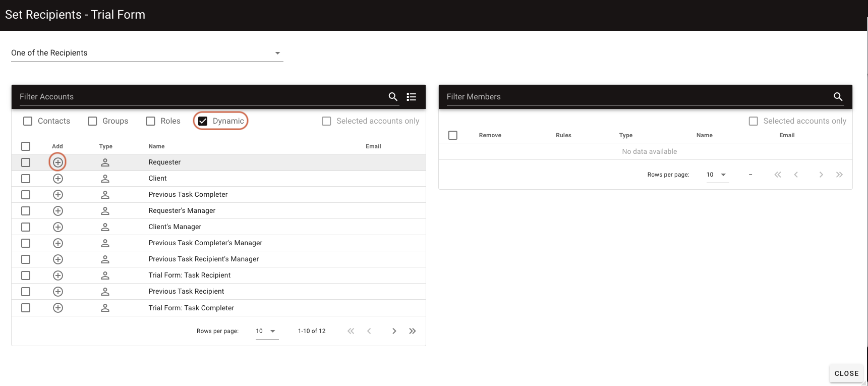Open the list view icon in Filter Accounts
868x386 pixels.
point(412,97)
